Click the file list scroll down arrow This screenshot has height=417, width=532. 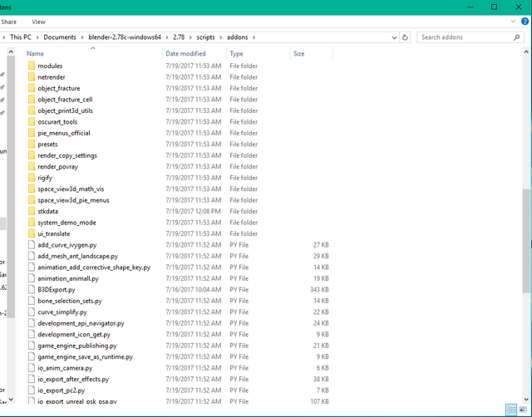point(526,400)
